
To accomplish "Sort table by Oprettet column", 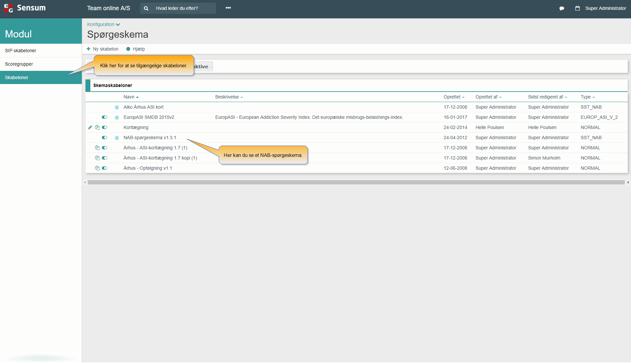I will click(x=454, y=97).
